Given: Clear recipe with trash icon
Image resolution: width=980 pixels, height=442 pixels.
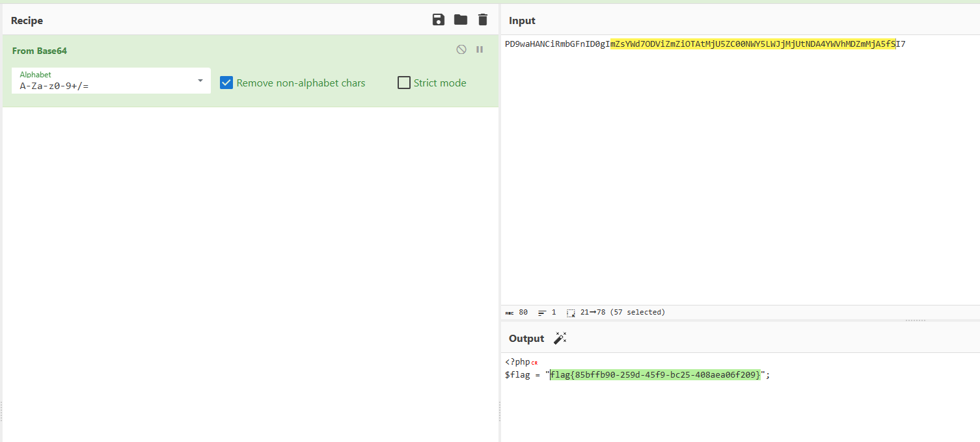Looking at the screenshot, I should tap(482, 19).
